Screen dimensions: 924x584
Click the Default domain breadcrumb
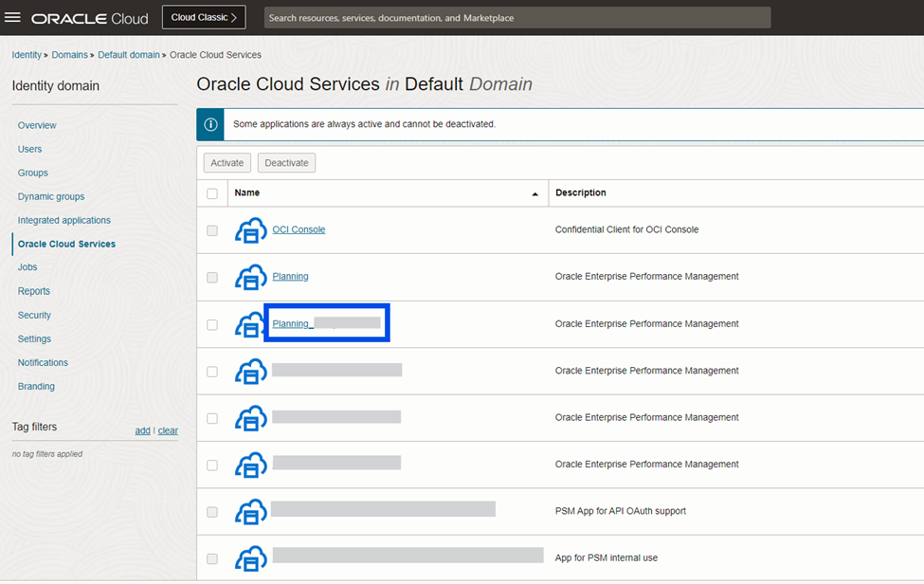tap(129, 55)
